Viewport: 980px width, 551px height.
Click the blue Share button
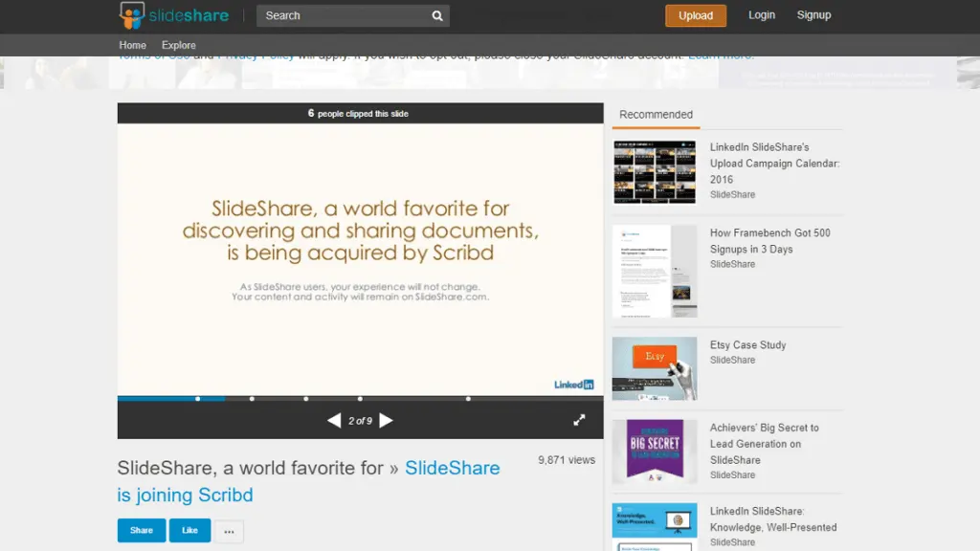tap(142, 530)
